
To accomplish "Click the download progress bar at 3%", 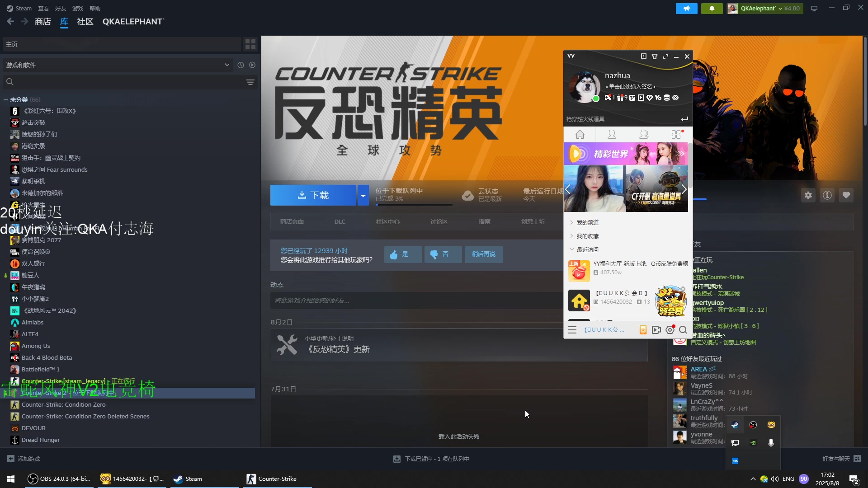I will coord(414,205).
